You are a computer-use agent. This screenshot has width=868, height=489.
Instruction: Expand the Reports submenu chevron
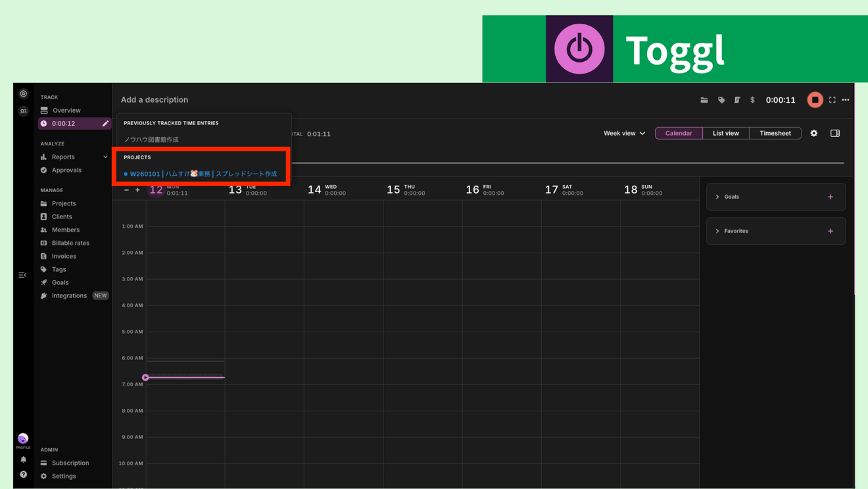105,157
